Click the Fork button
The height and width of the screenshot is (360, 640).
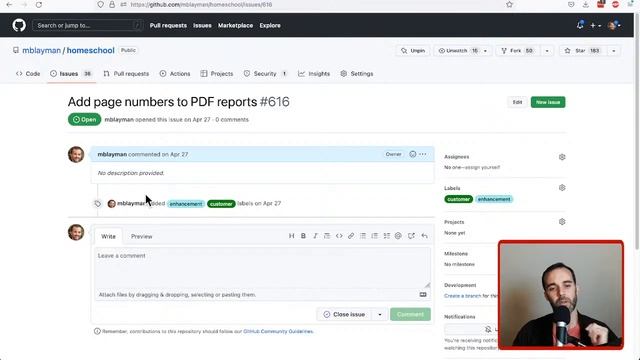517,51
